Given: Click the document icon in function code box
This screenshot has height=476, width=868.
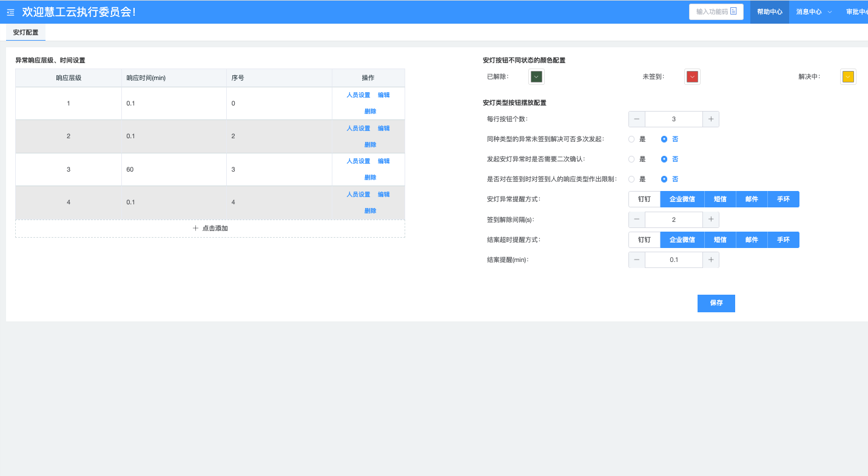Looking at the screenshot, I should coord(733,11).
